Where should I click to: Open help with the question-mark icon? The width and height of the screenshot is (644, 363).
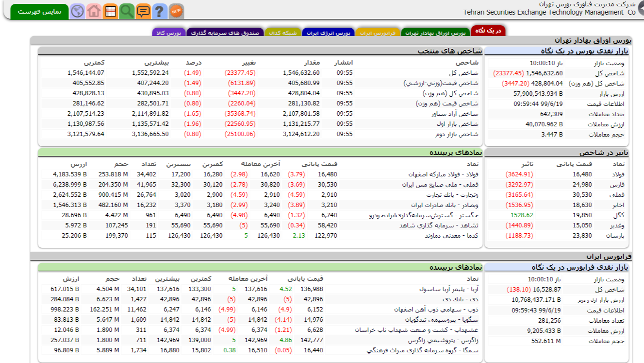click(160, 11)
